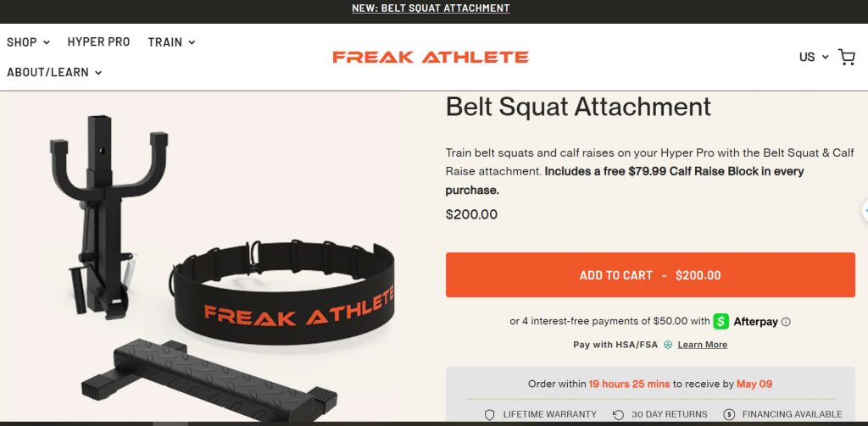This screenshot has width=868, height=426.
Task: Click the 30 Day Returns arrow icon
Action: 618,414
